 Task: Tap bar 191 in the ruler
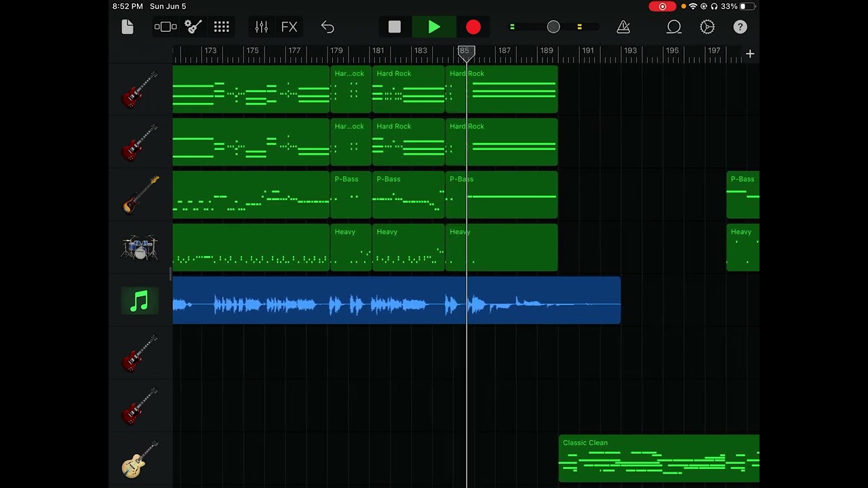(588, 51)
